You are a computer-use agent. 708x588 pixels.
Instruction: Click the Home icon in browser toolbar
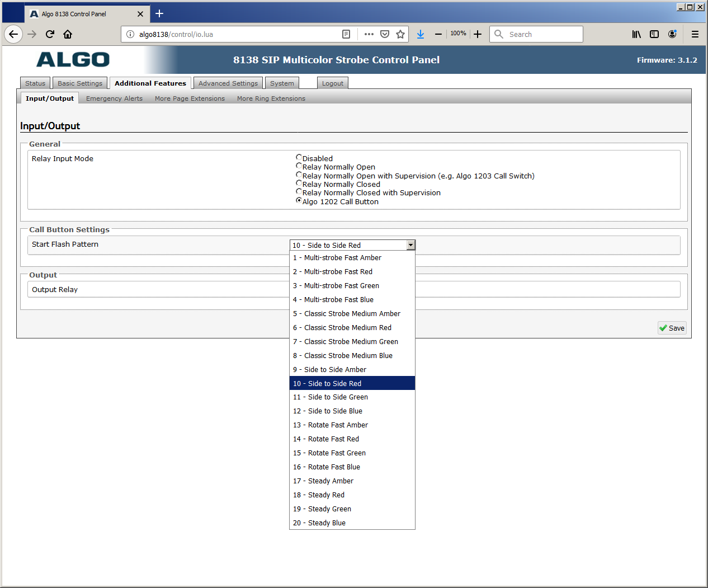pos(68,34)
